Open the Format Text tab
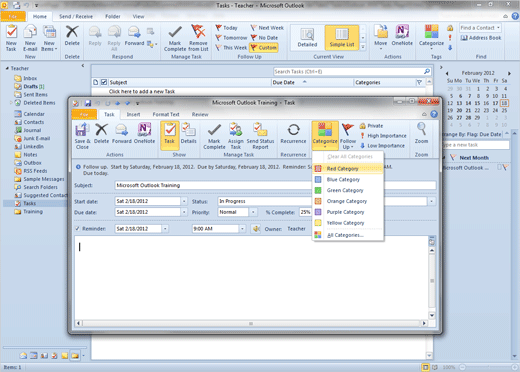The image size is (520, 372). (166, 114)
